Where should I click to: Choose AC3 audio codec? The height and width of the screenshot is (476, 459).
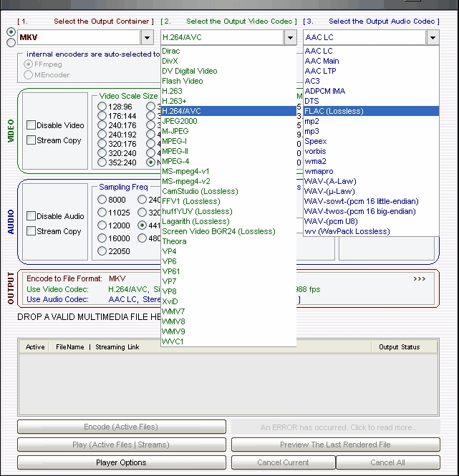coord(371,81)
